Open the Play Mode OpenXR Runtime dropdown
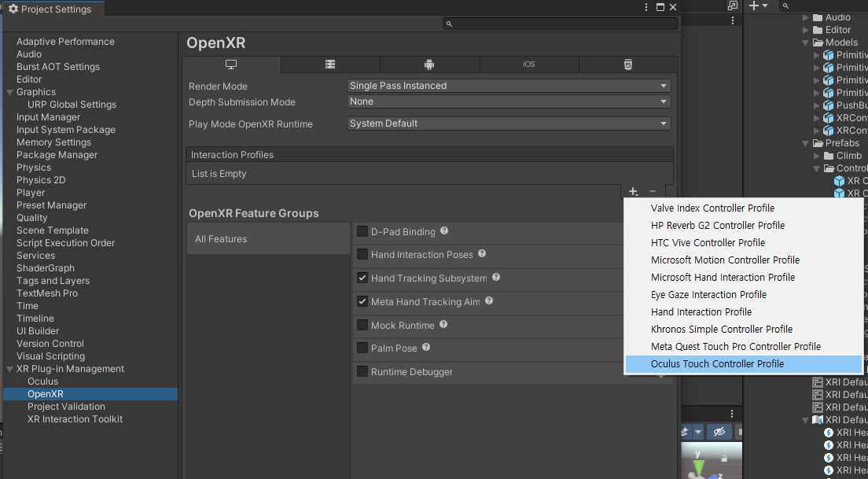Viewport: 868px width, 479px height. (509, 123)
